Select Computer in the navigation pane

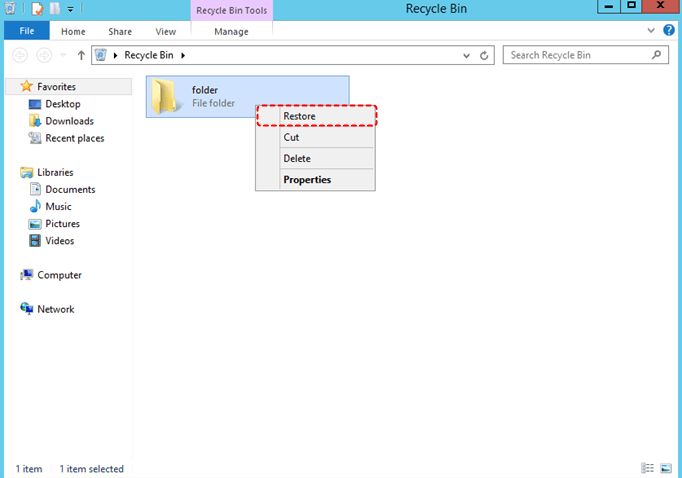(59, 275)
